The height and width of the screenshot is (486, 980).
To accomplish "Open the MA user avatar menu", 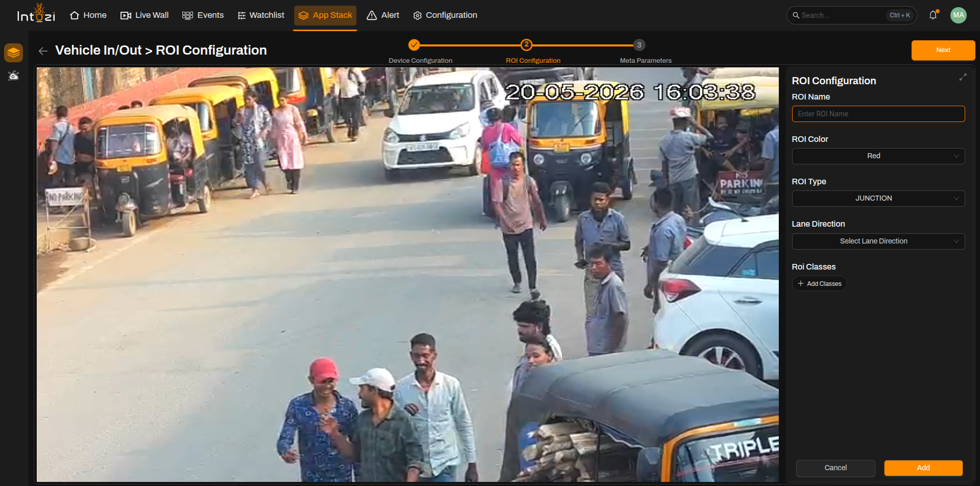I will pyautogui.click(x=959, y=15).
